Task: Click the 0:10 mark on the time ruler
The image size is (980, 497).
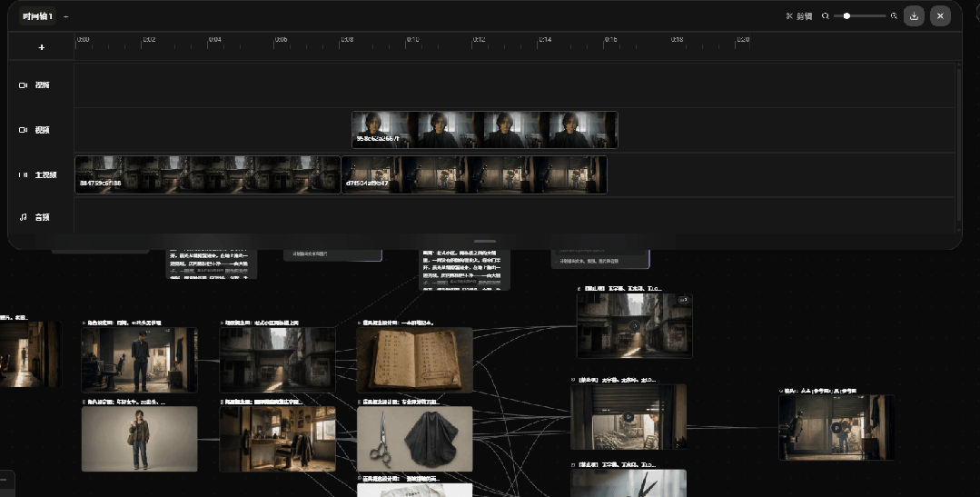Action: pos(412,40)
